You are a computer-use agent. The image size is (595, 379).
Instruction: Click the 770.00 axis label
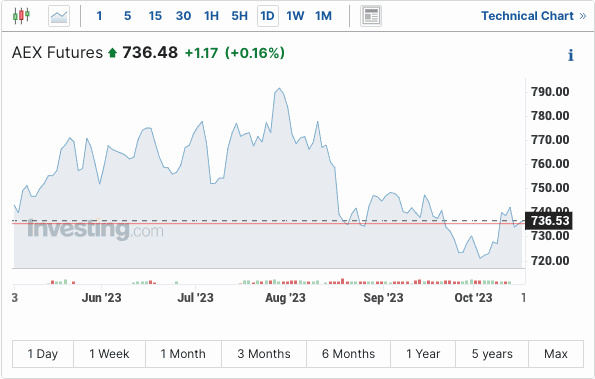click(x=550, y=140)
